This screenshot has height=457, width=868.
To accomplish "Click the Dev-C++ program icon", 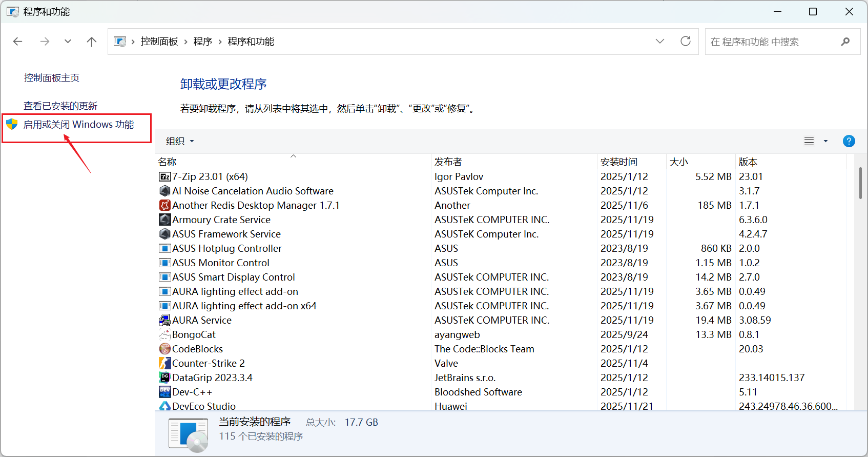I will 164,392.
